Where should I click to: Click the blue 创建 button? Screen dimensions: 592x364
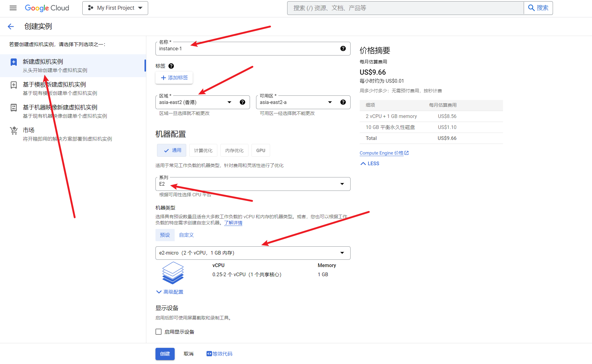[165, 354]
